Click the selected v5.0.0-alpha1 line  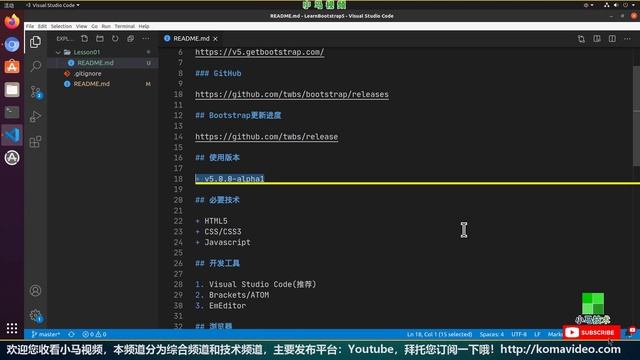point(230,179)
